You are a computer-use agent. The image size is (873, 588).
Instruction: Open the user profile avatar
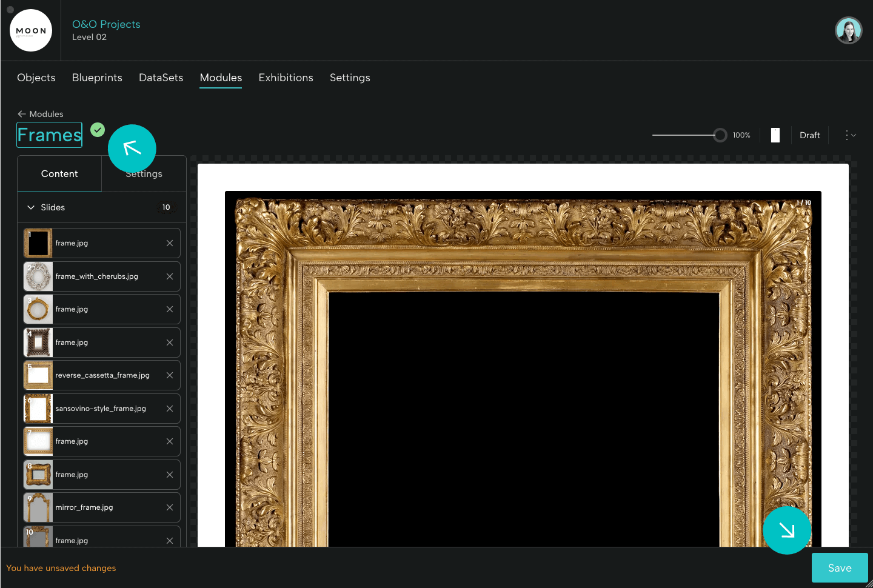pos(848,30)
